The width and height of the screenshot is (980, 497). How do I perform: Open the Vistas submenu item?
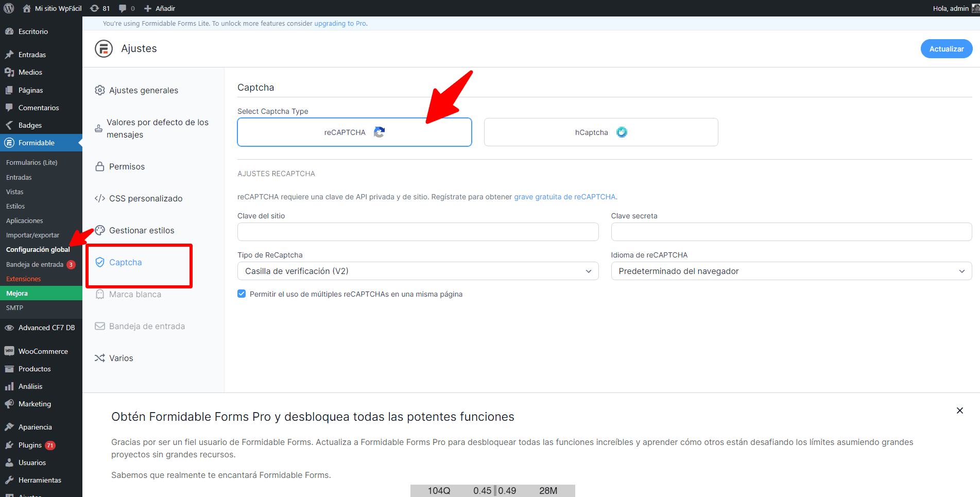click(x=15, y=192)
